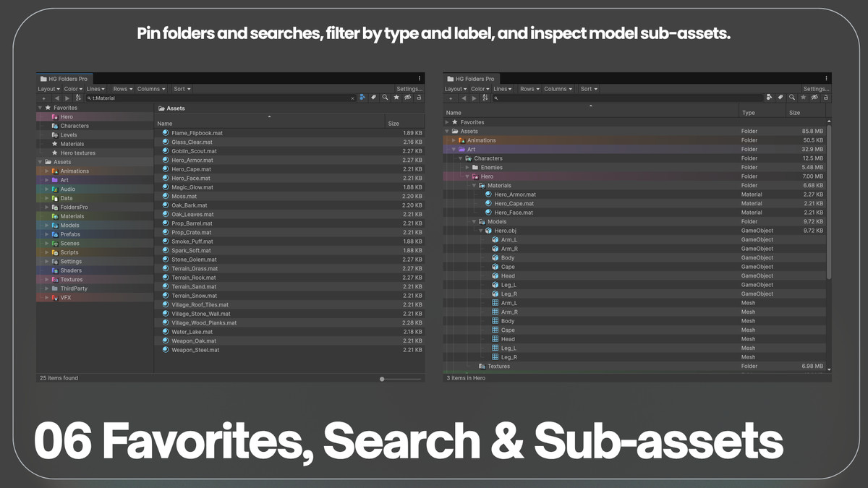Expand Favorites row in right panel
The width and height of the screenshot is (868, 488).
pos(447,122)
